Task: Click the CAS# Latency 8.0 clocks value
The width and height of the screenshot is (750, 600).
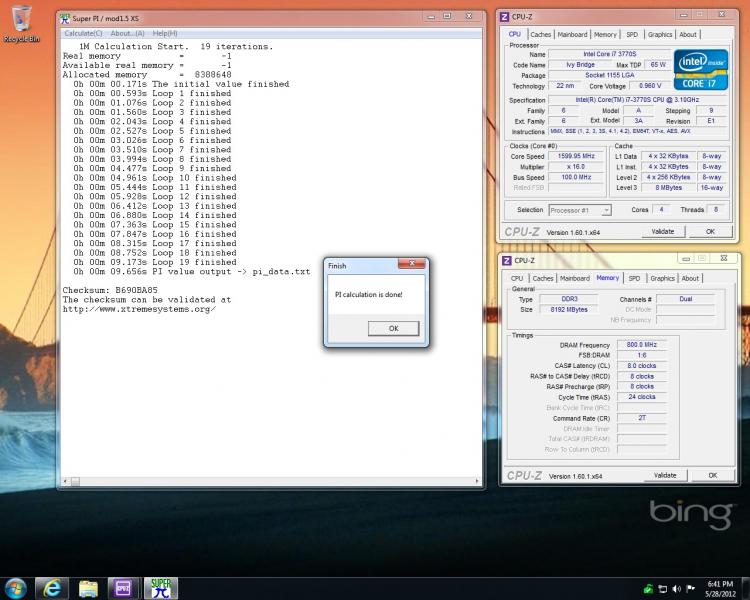Action: 641,366
